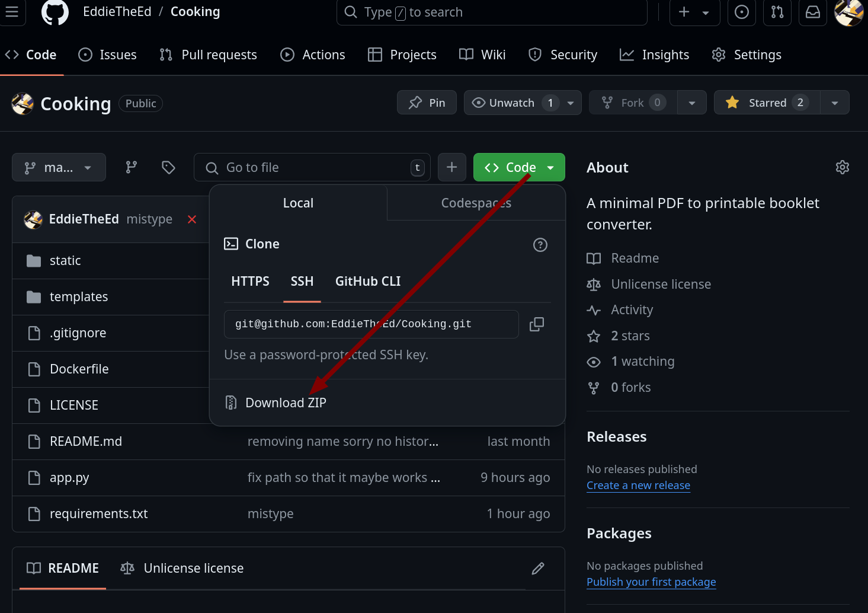Screen dimensions: 868x613
Task: Open the user profile avatar menu
Action: (848, 12)
